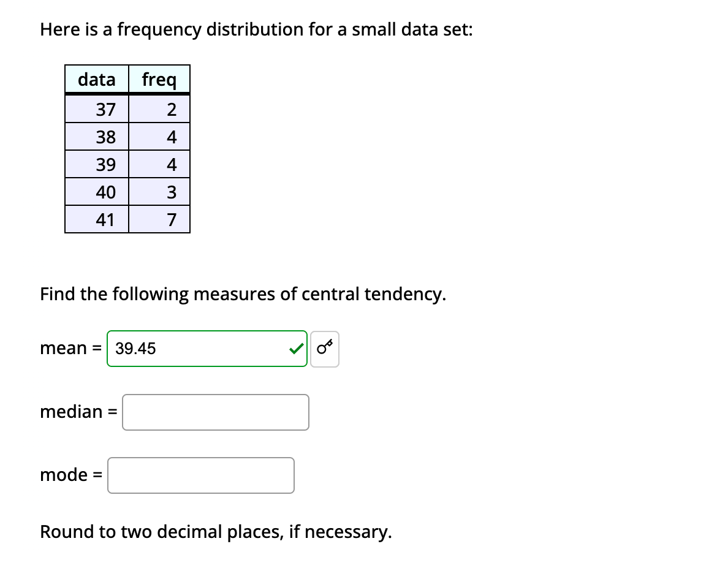728x571 pixels.
Task: Click the frequency distribution title text
Action: coord(256,29)
